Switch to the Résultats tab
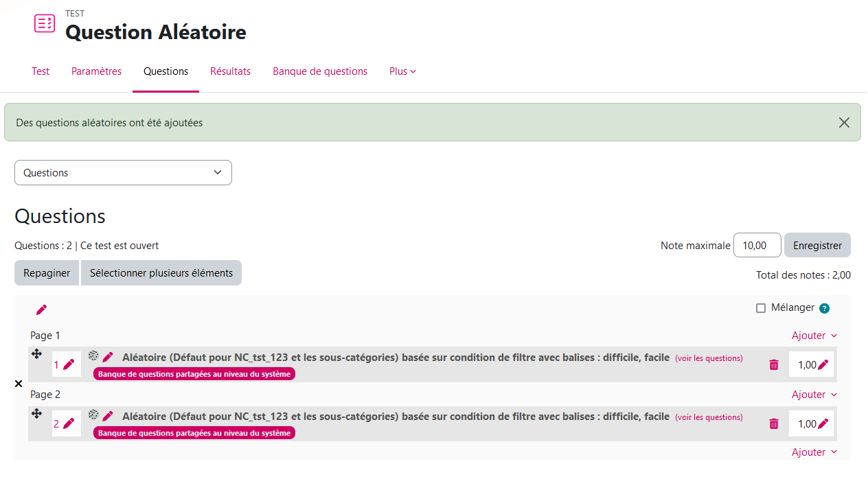This screenshot has height=479, width=868. click(x=230, y=71)
